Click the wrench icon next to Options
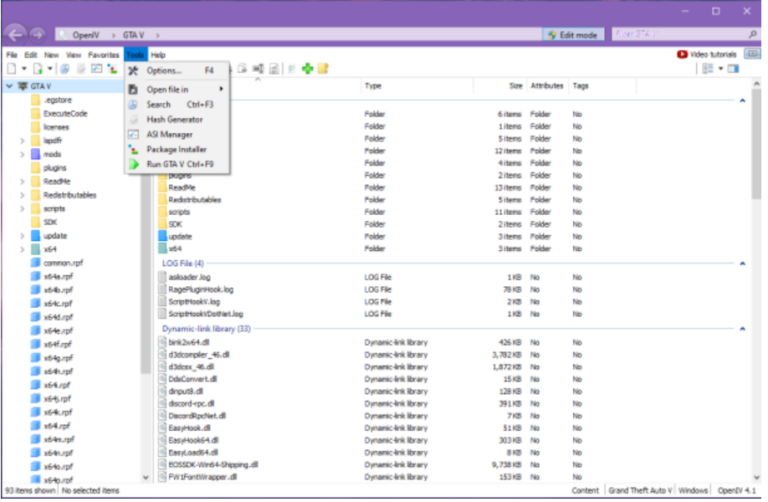This screenshot has height=502, width=768. (x=133, y=71)
